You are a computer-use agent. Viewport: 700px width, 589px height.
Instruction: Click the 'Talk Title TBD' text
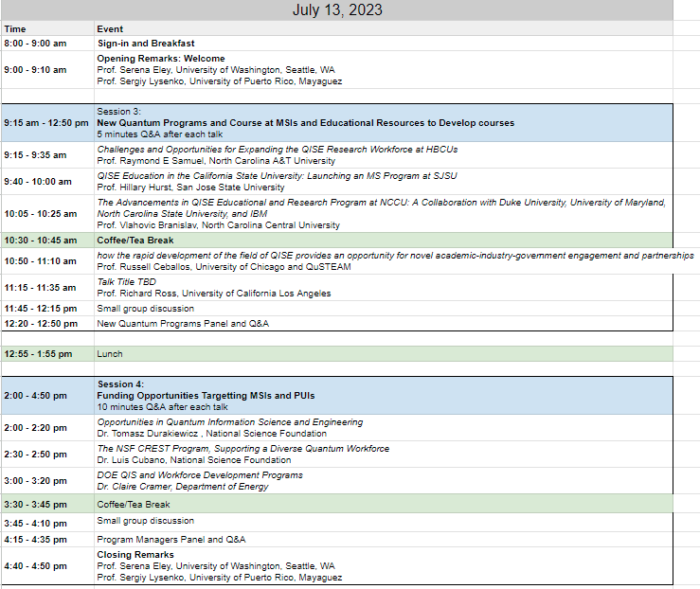click(x=127, y=282)
